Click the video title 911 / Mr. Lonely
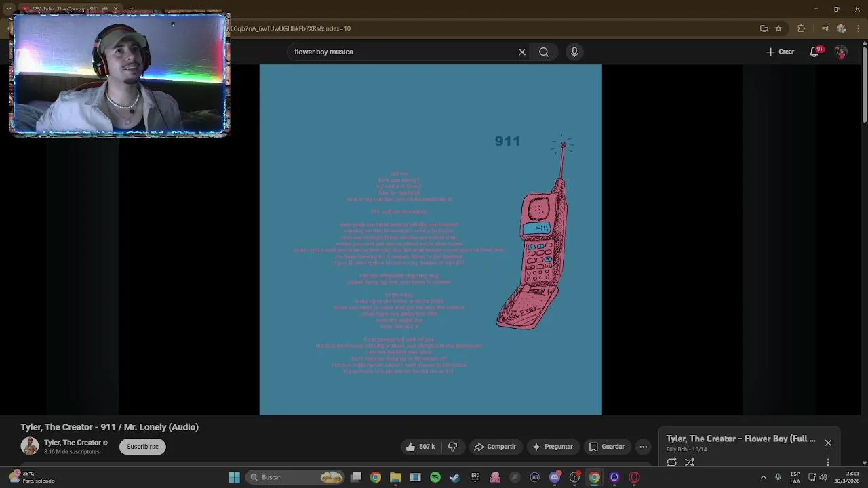 tap(110, 427)
